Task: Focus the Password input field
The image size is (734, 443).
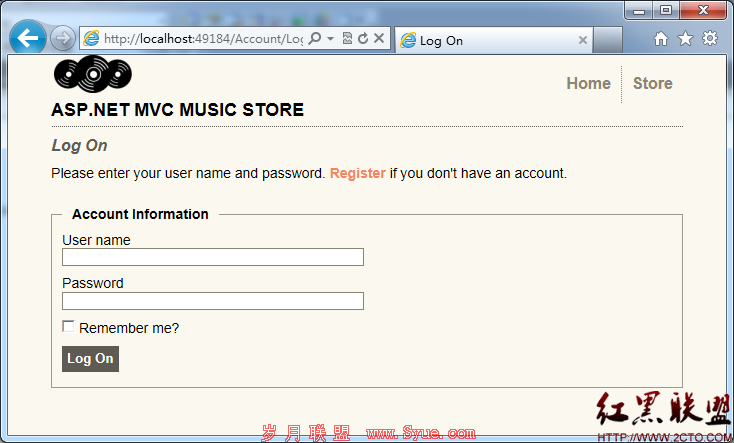Action: [x=213, y=301]
